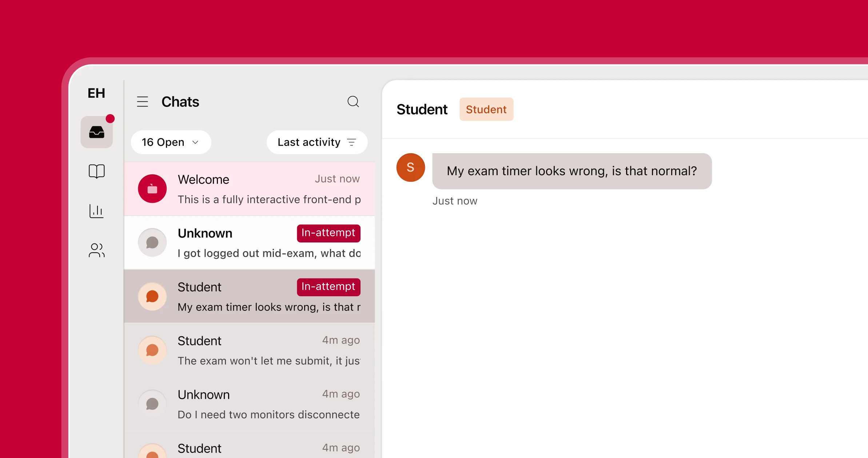Open the contacts people icon

[x=96, y=250]
